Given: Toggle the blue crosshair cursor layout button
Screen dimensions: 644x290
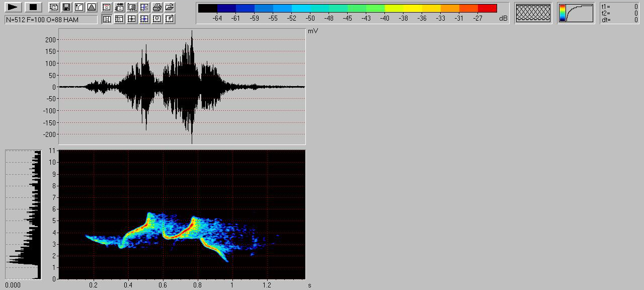Looking at the screenshot, I should [x=144, y=19].
